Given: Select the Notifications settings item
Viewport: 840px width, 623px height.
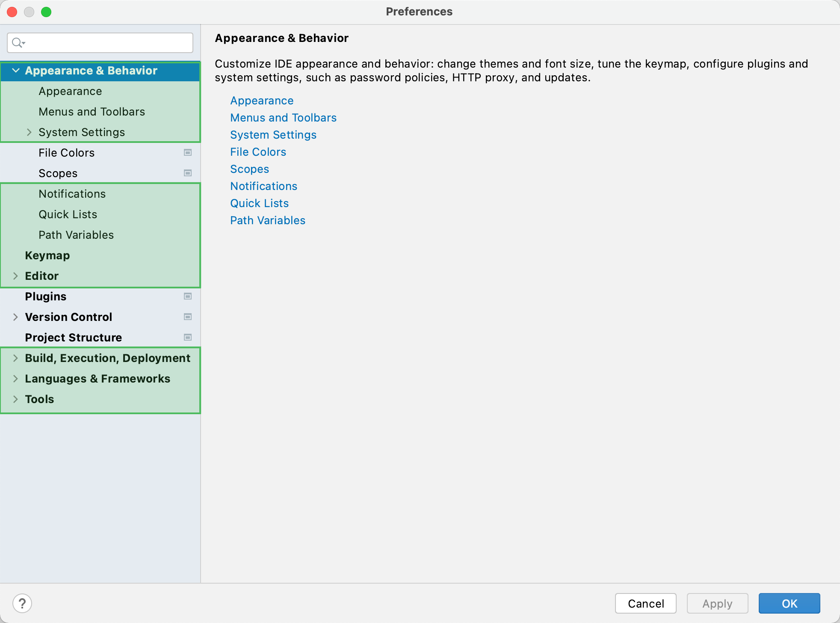Looking at the screenshot, I should pos(72,193).
